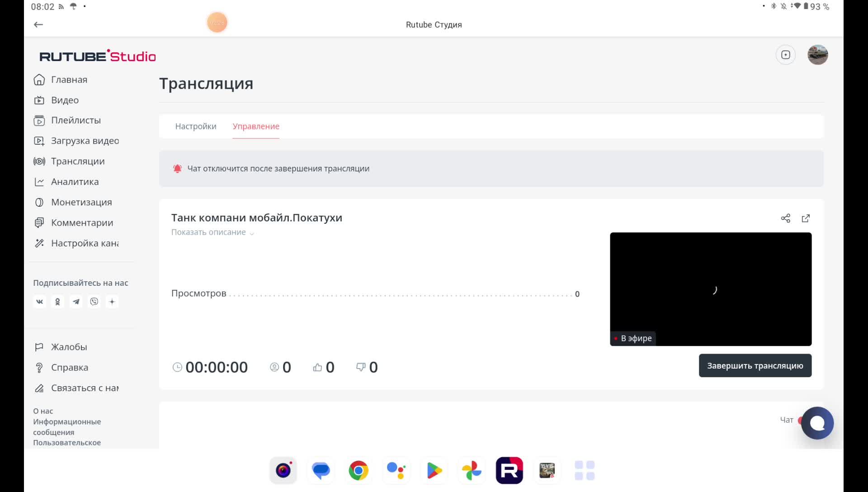Open Chrome from the dock
Image resolution: width=868 pixels, height=492 pixels.
tap(359, 471)
